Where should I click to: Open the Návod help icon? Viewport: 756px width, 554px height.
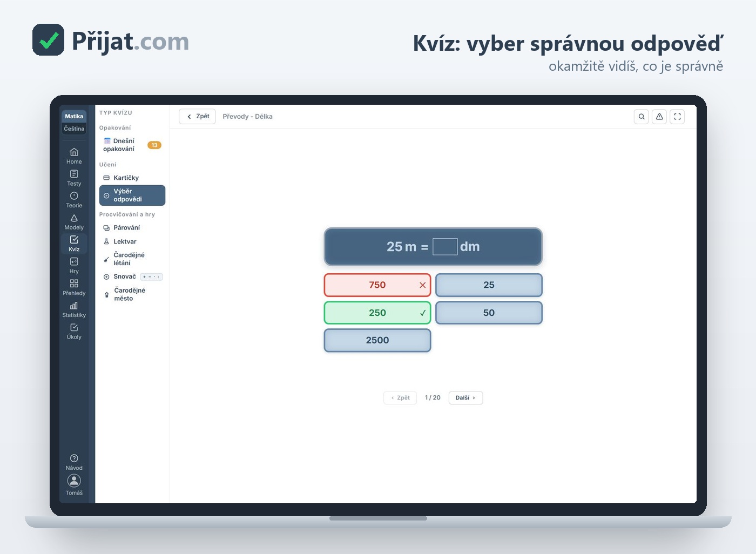click(x=74, y=462)
